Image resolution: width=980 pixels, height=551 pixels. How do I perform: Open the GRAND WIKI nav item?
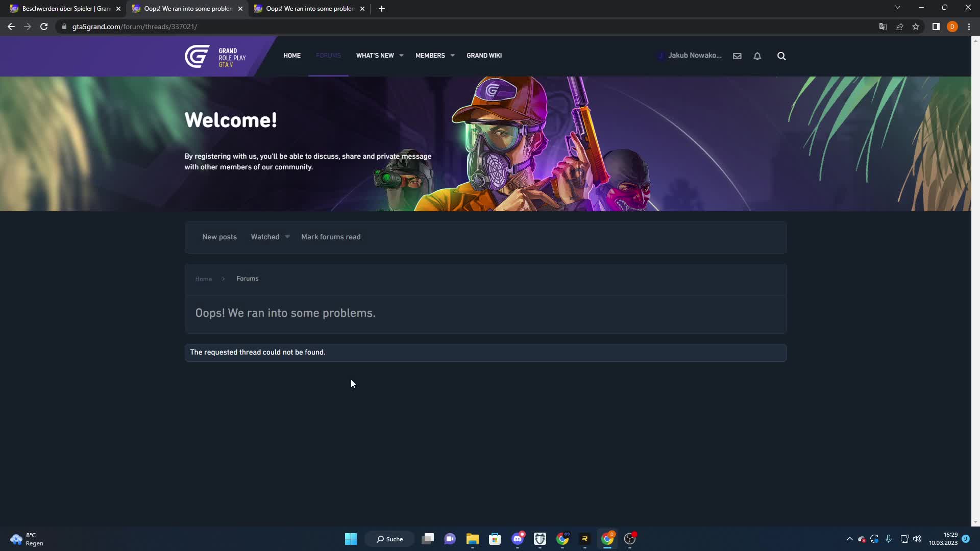point(484,56)
